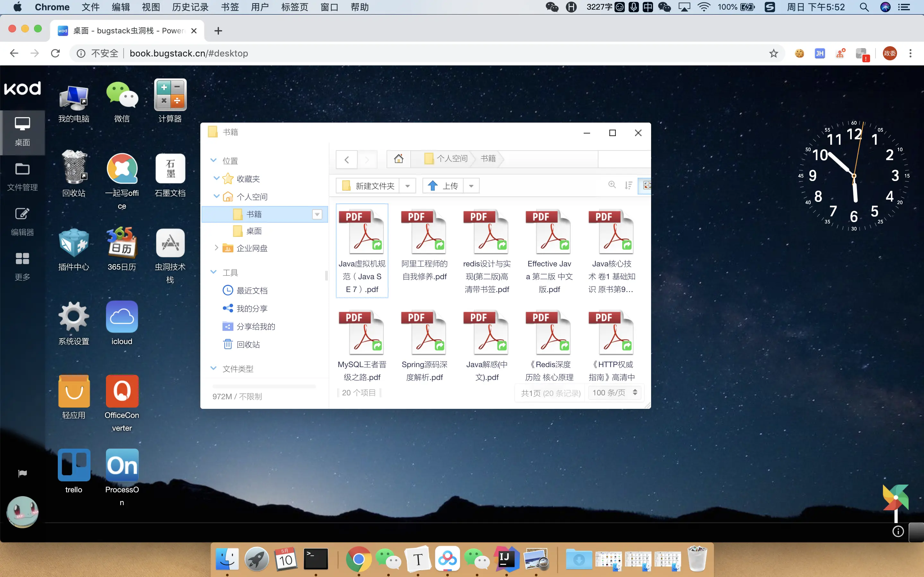Launch the trello desktop app icon
This screenshot has width=924, height=577.
[74, 465]
